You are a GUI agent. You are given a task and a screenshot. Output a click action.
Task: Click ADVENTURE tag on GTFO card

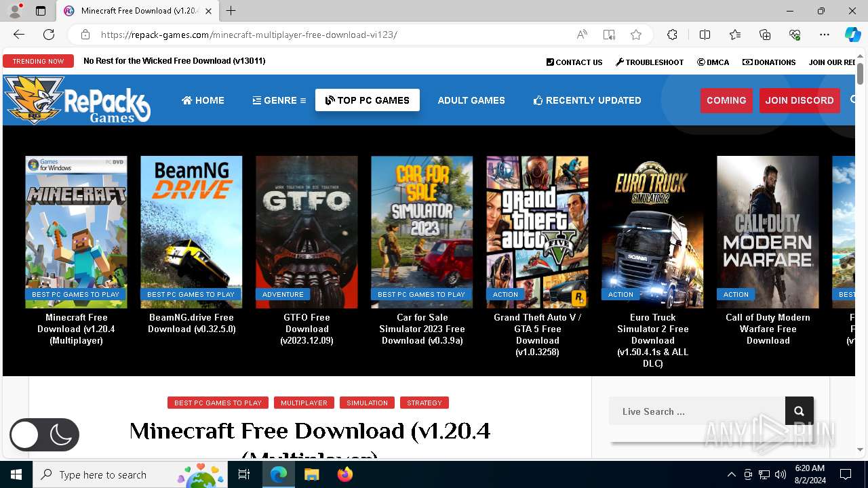(x=283, y=294)
